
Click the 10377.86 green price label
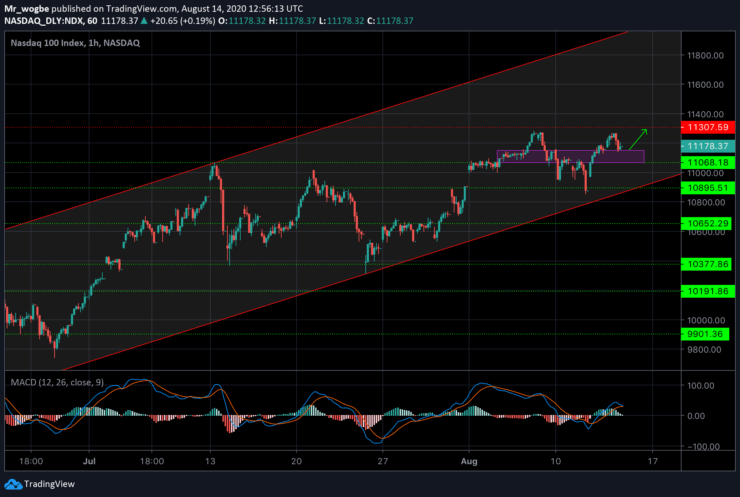(708, 264)
